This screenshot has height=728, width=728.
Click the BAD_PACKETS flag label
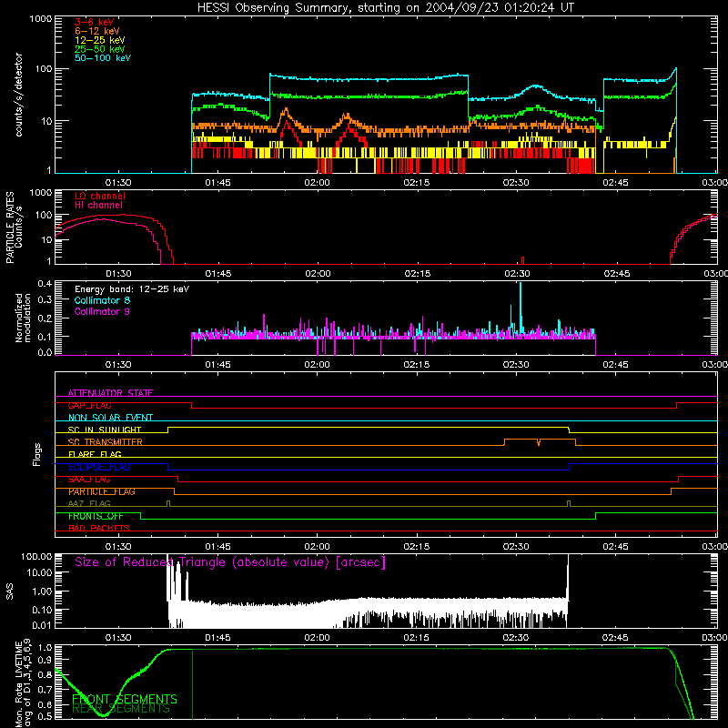99,528
